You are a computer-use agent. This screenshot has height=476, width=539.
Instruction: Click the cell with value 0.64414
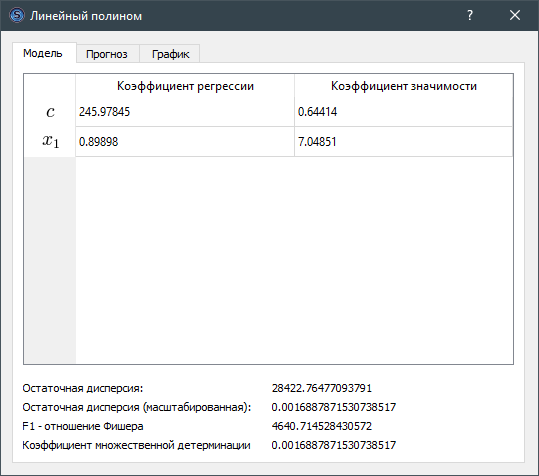pos(404,112)
